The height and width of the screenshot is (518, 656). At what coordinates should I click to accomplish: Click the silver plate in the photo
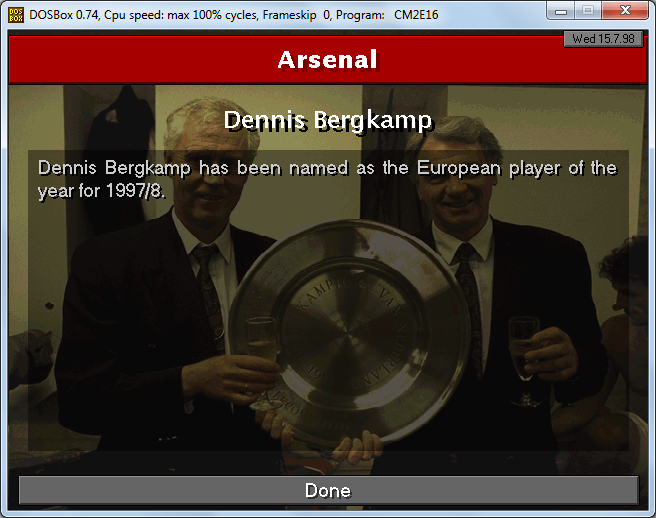coord(349,333)
